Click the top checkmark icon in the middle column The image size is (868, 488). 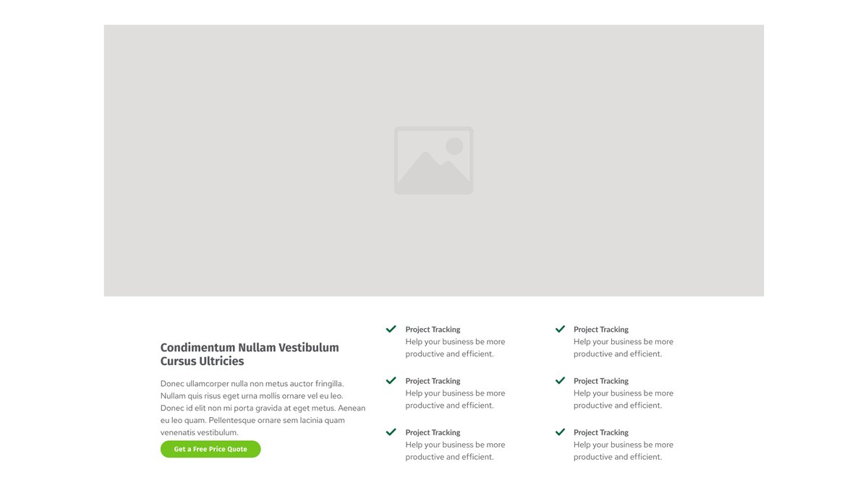coord(391,329)
